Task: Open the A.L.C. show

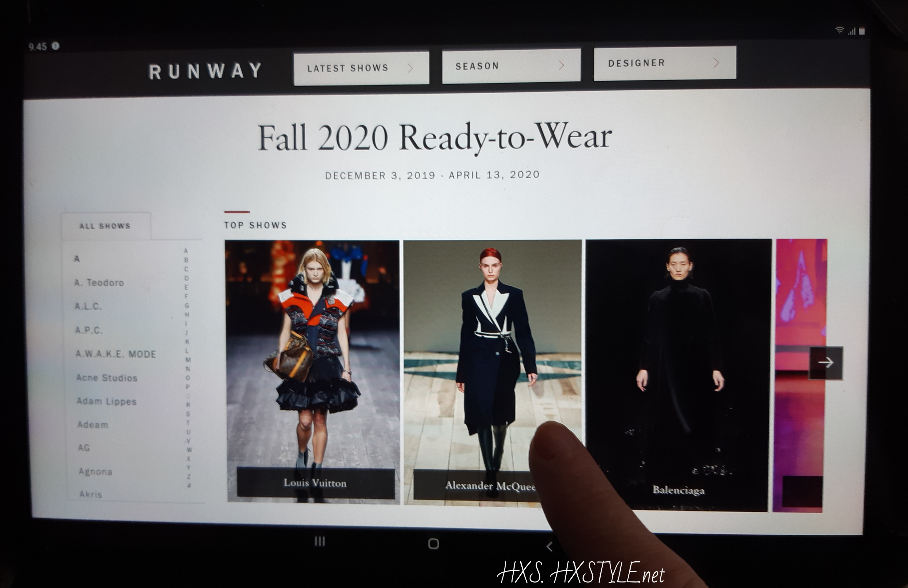Action: point(88,306)
